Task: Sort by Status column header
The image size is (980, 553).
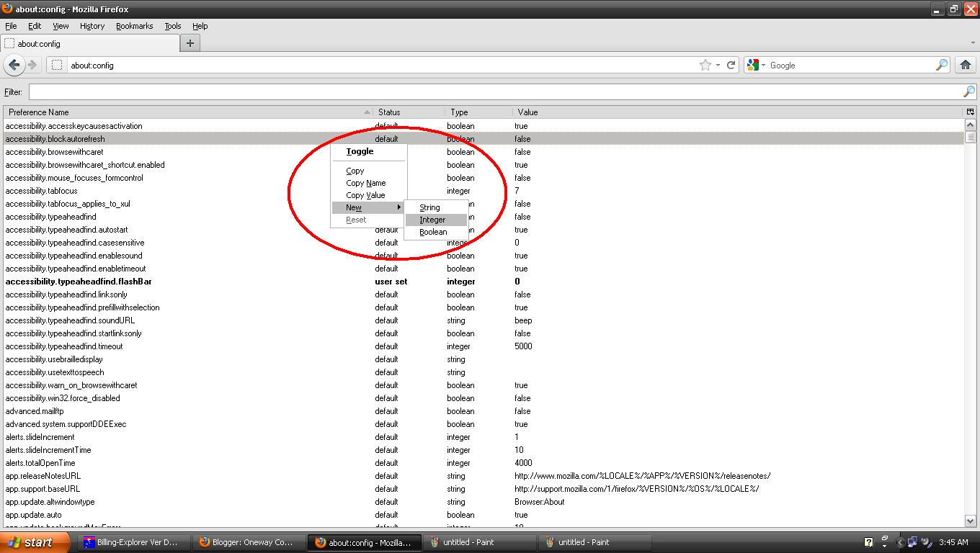Action: (x=409, y=112)
